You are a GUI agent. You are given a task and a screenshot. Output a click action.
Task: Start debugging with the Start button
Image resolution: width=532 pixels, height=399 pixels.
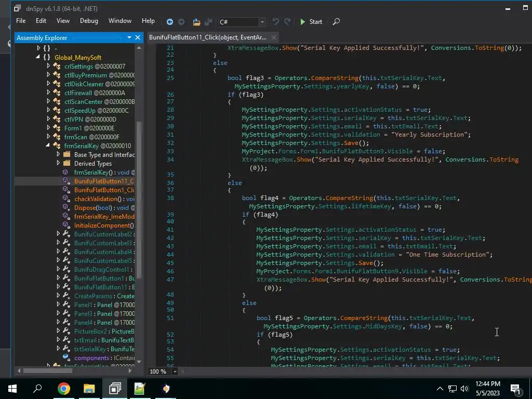click(311, 22)
